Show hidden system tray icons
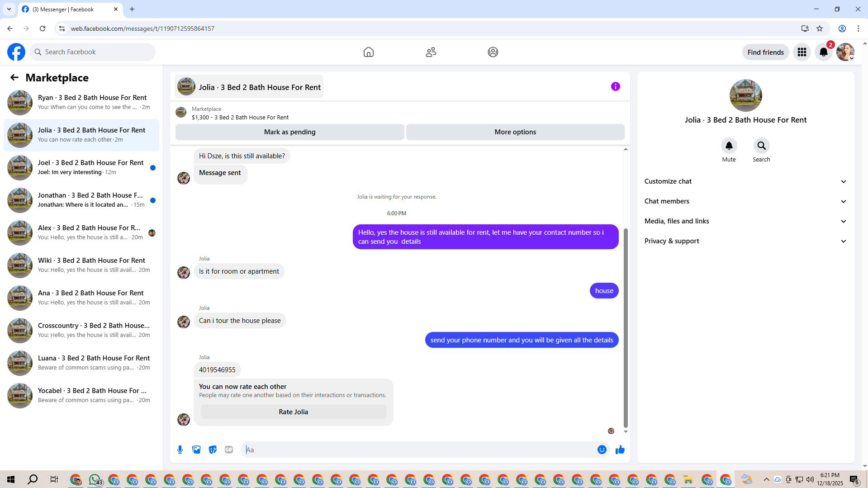The image size is (868, 488). pyautogui.click(x=766, y=479)
